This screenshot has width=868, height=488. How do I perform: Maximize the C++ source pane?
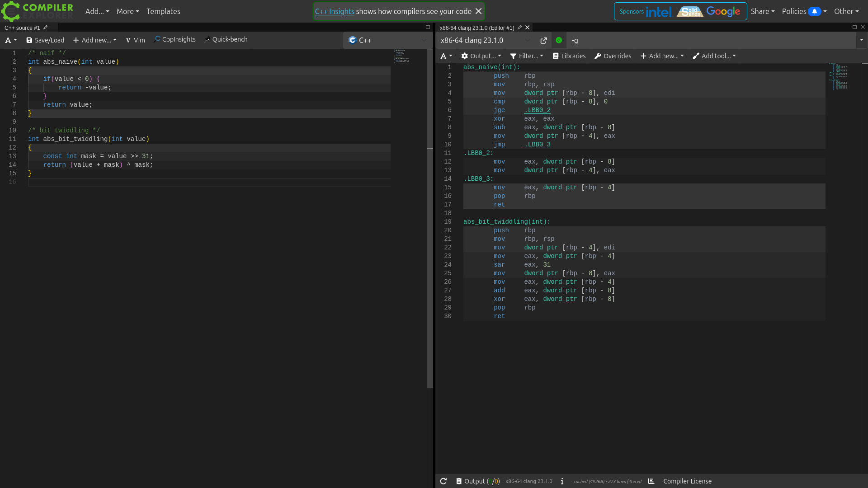pyautogui.click(x=428, y=27)
